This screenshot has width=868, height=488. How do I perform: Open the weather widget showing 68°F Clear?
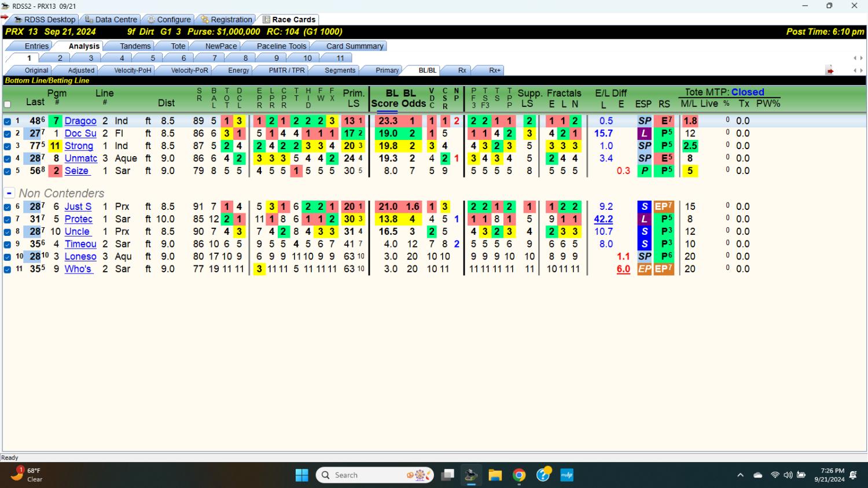(27, 475)
